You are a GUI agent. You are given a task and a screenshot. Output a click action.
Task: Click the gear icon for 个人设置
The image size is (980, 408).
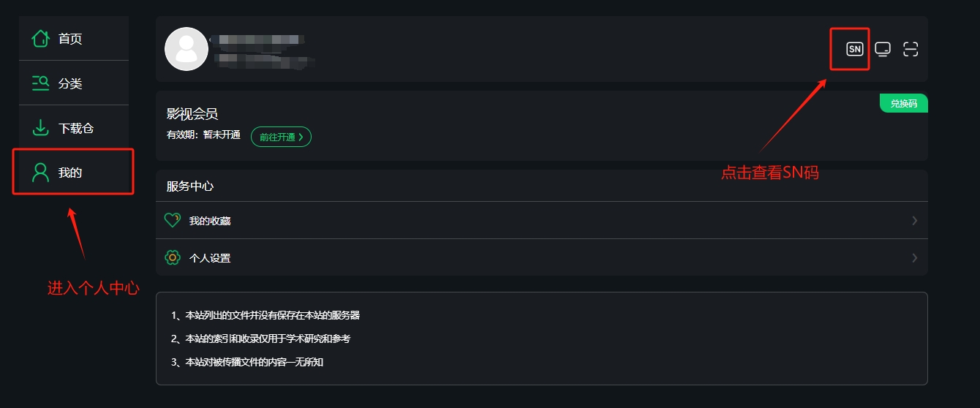pos(173,257)
